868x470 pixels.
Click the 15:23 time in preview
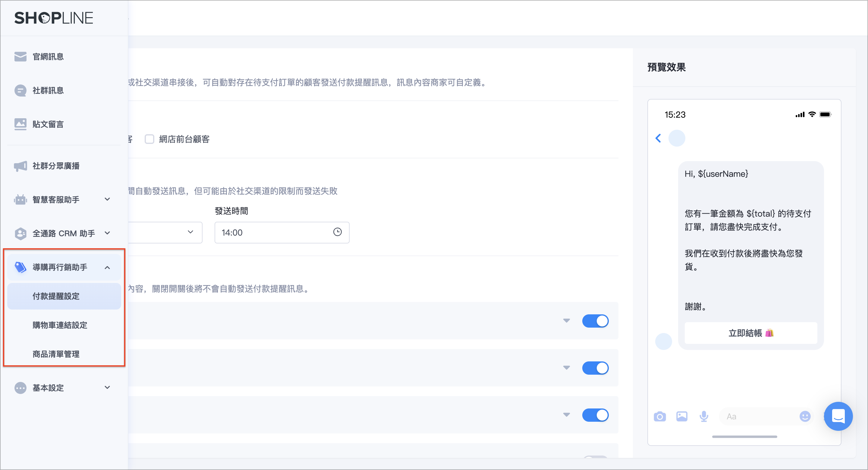pyautogui.click(x=675, y=115)
